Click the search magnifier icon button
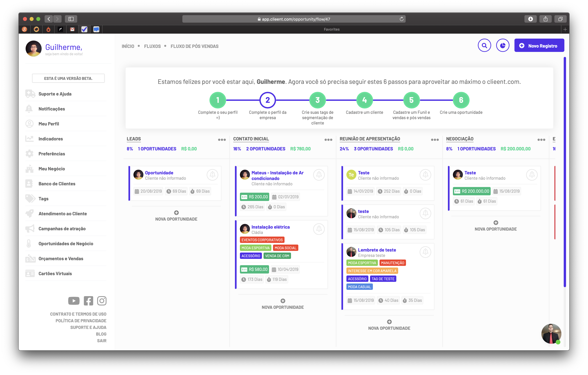The image size is (588, 375). click(x=484, y=45)
